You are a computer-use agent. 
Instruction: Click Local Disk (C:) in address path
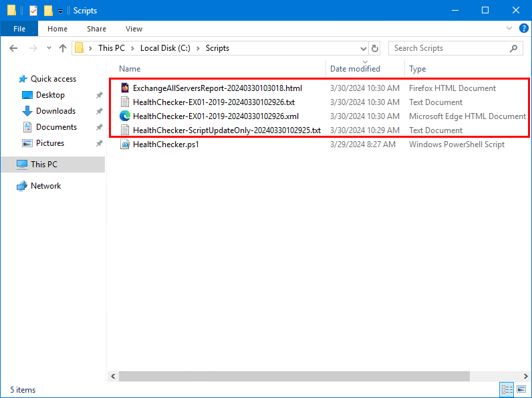165,48
